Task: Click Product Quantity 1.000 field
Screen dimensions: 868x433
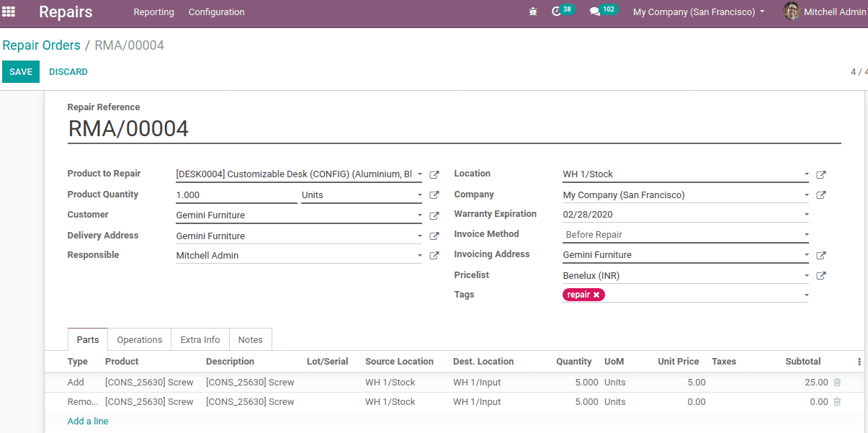Action: pyautogui.click(x=236, y=195)
